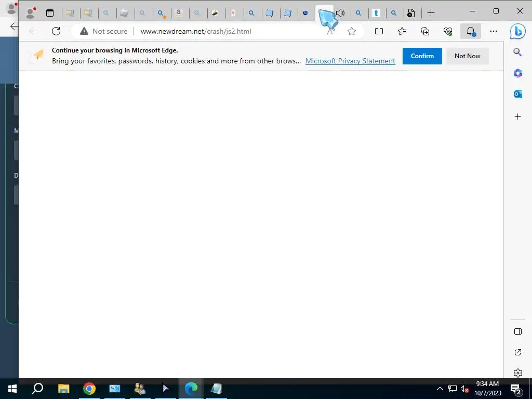This screenshot has width=532, height=399.
Task: Open the notifications bell in Edge toolbar
Action: pyautogui.click(x=471, y=31)
